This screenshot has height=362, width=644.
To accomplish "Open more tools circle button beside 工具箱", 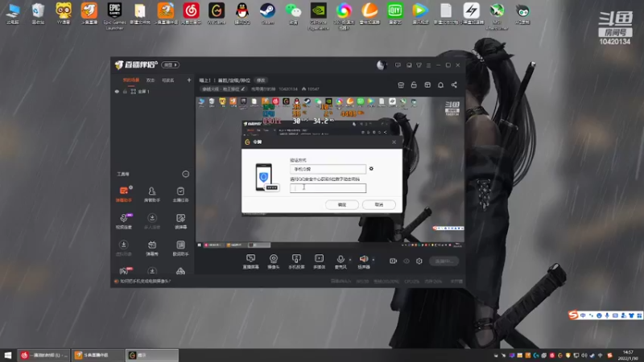I will (x=186, y=174).
